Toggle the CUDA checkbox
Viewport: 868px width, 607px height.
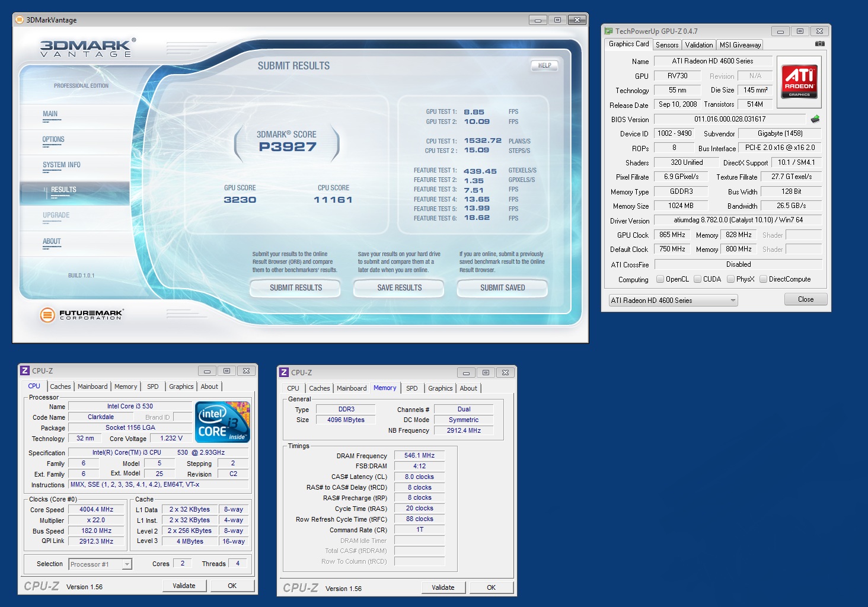click(698, 279)
